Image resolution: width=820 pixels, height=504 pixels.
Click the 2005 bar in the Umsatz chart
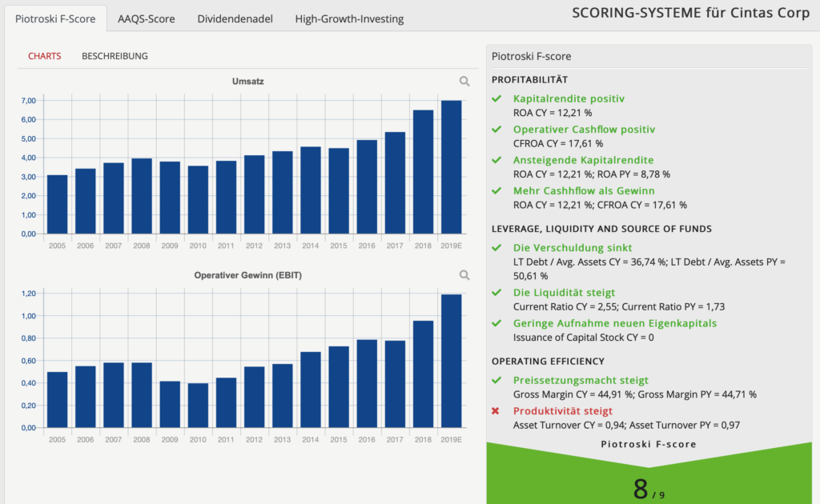tap(58, 205)
